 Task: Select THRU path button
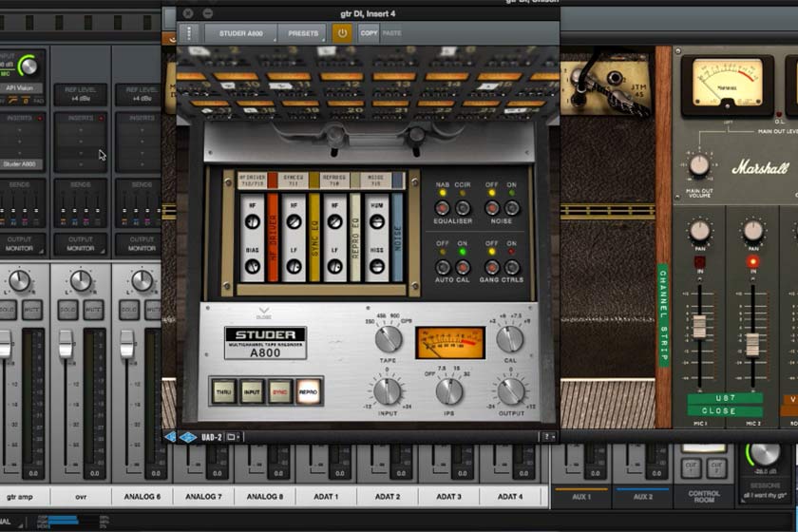tap(223, 392)
